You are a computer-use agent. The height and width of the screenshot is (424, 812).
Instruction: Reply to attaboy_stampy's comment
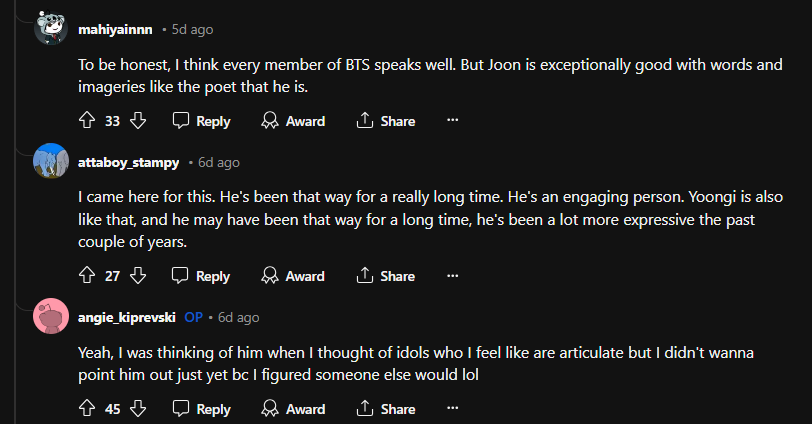click(x=201, y=276)
